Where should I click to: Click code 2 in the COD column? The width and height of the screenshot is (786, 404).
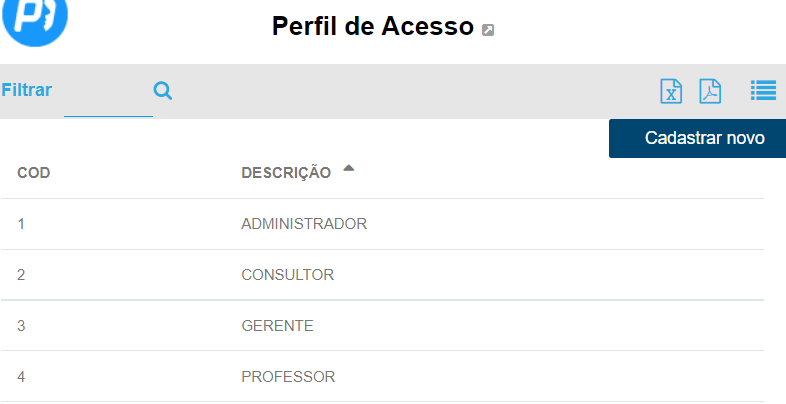pos(22,275)
